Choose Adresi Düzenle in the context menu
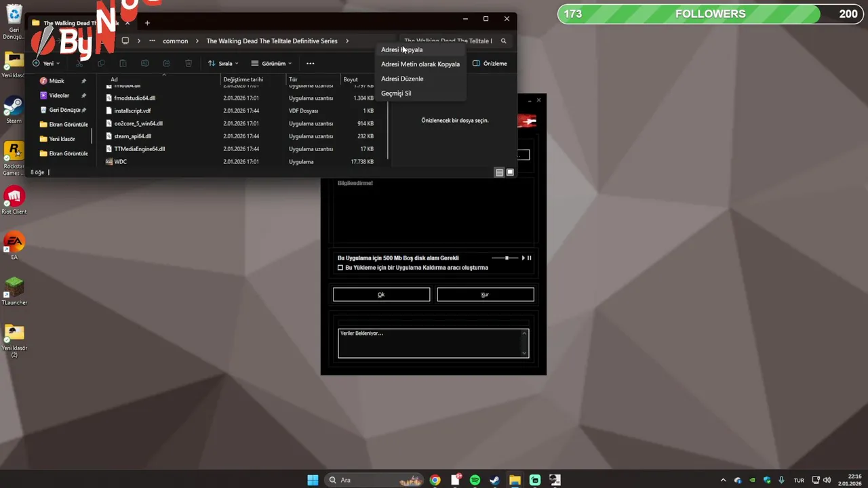Viewport: 868px width, 488px height. 420,79
